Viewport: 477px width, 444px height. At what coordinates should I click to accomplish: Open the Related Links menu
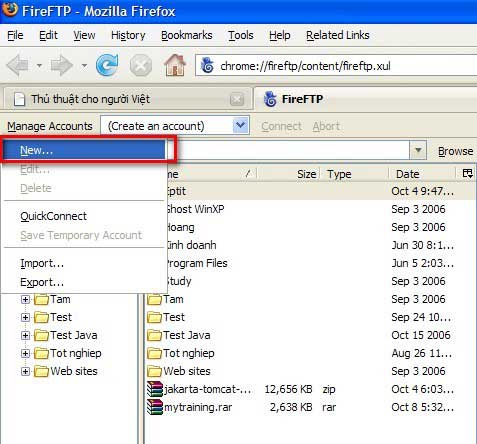click(x=338, y=35)
